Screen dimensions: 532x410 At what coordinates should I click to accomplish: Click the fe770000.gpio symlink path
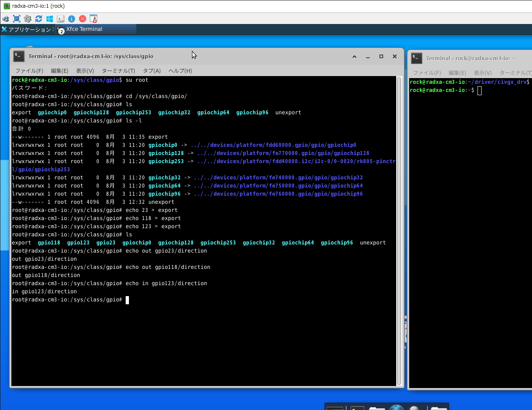click(x=283, y=153)
